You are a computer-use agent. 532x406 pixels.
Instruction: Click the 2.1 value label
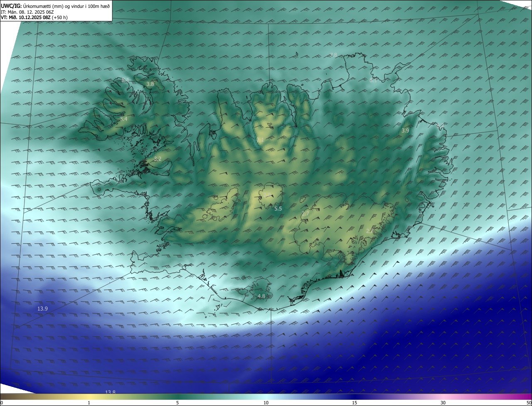pos(260,140)
